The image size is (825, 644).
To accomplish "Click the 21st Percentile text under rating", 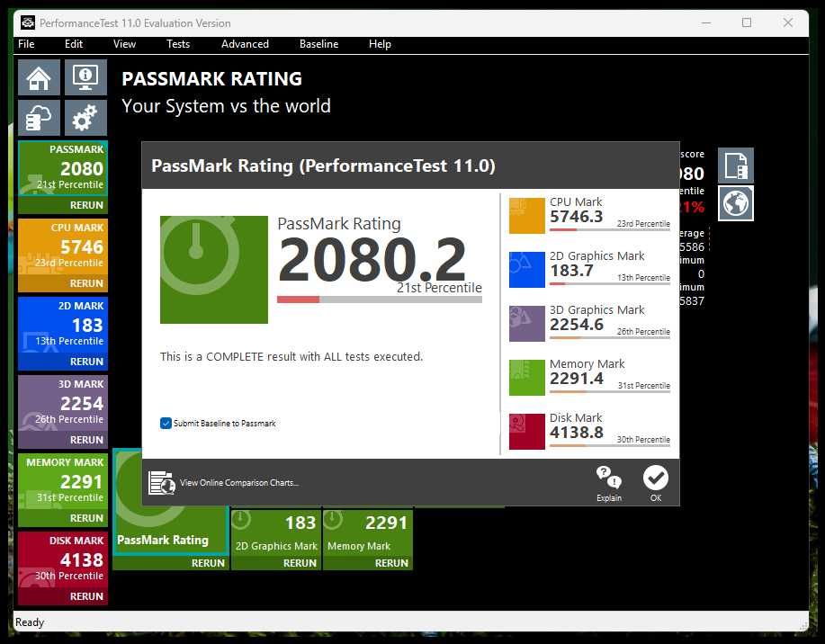I will coord(439,288).
